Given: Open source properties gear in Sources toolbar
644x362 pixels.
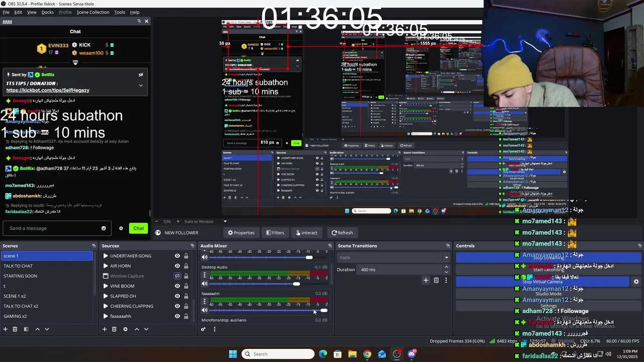Looking at the screenshot, I should (125, 329).
